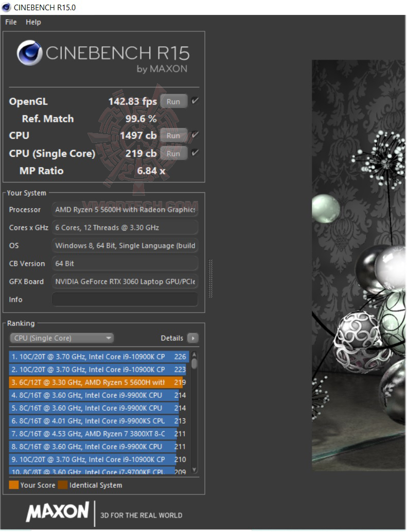Screen dimensions: 407x532
Task: Click the rendered spheres scene preview
Action: point(359,265)
